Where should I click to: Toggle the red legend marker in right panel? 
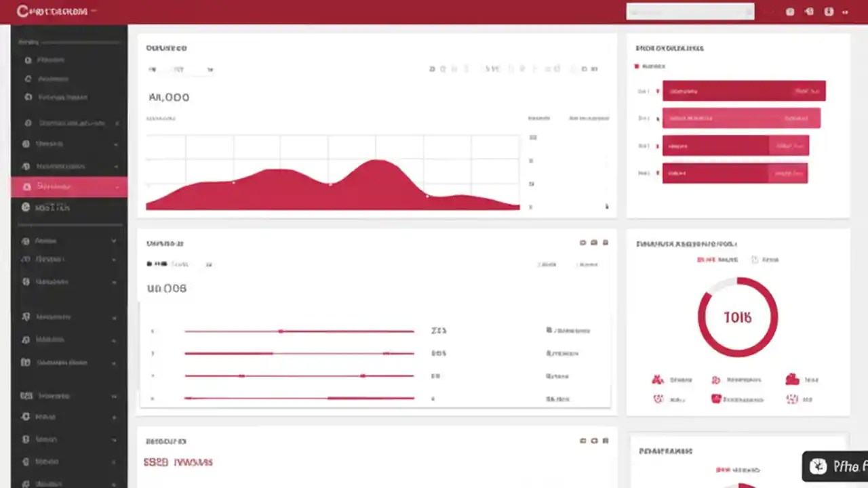636,66
